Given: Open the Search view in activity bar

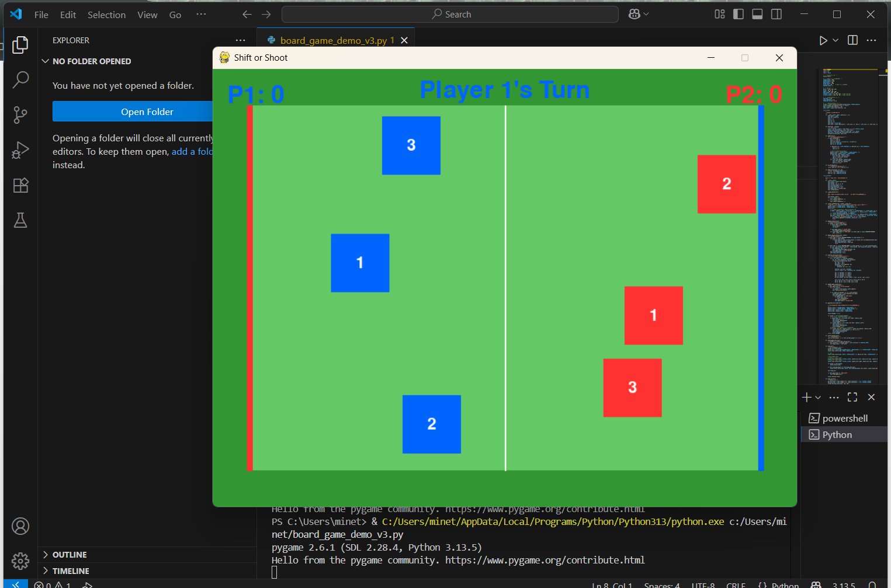Looking at the screenshot, I should [x=20, y=80].
